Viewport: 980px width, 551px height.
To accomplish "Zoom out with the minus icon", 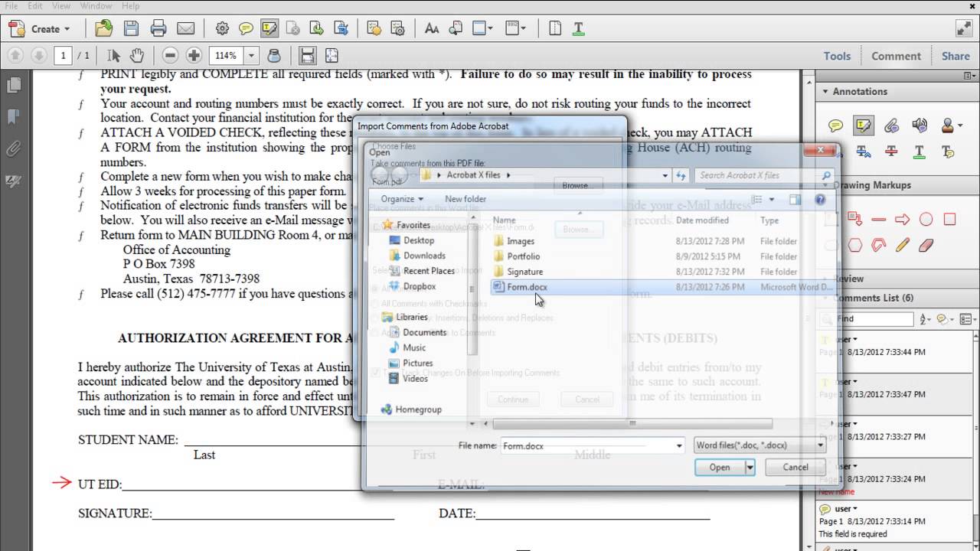I will point(170,56).
